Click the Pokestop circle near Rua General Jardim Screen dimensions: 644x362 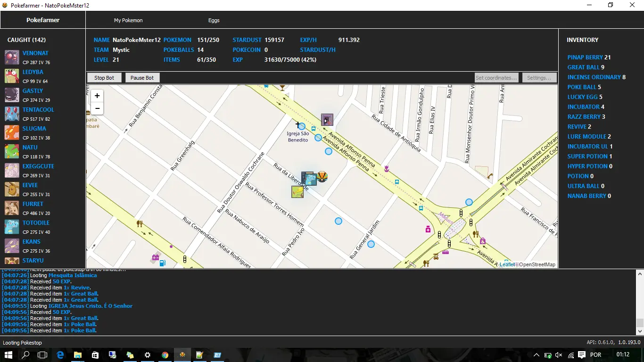371,244
